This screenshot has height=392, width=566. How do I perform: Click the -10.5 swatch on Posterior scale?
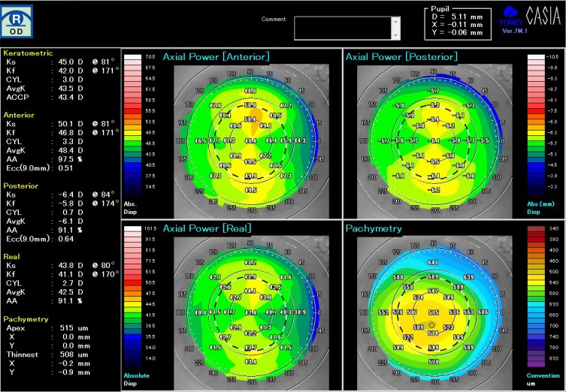[x=536, y=57]
